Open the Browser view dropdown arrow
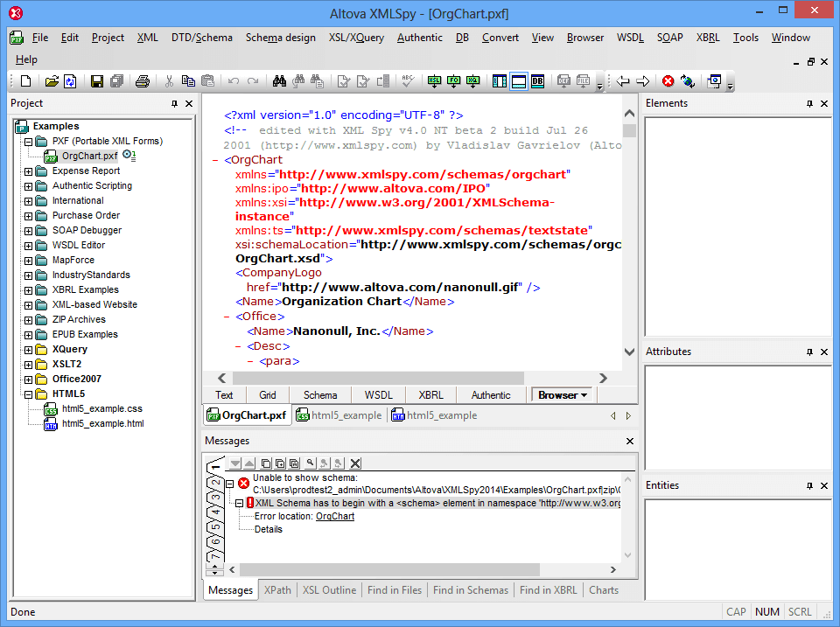840x627 pixels. [584, 395]
